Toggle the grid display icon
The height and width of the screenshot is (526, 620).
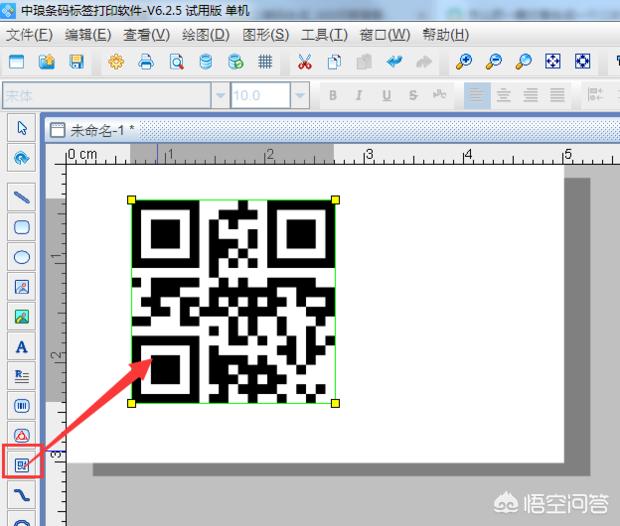click(265, 62)
